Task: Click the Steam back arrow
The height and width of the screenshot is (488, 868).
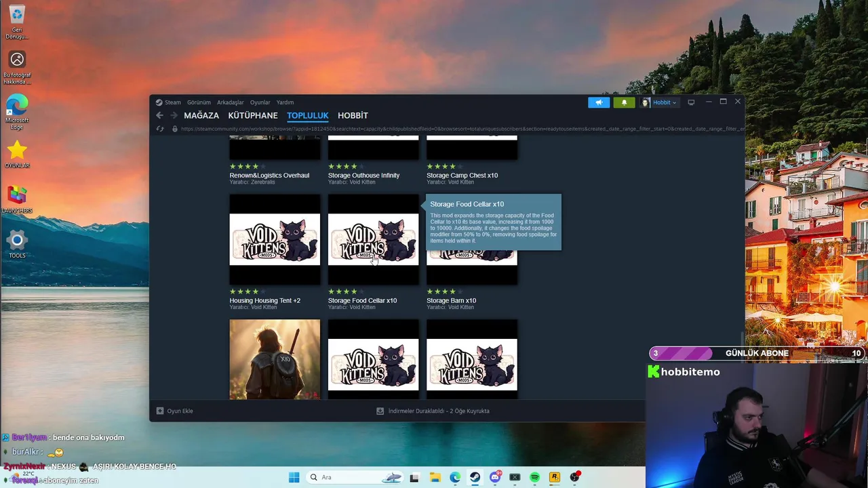Action: click(159, 115)
